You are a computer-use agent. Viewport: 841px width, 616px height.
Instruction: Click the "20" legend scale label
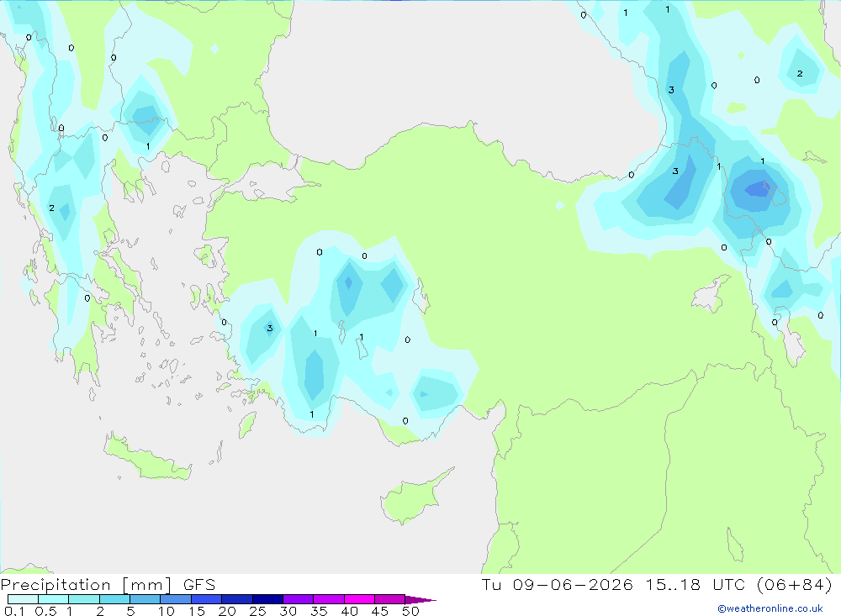pyautogui.click(x=227, y=611)
